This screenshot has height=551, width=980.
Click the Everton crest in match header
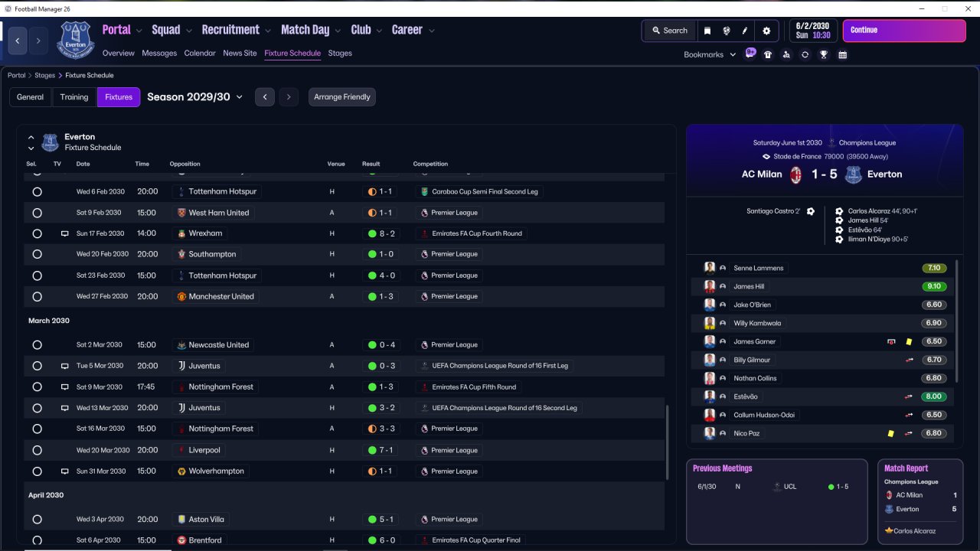pos(853,174)
